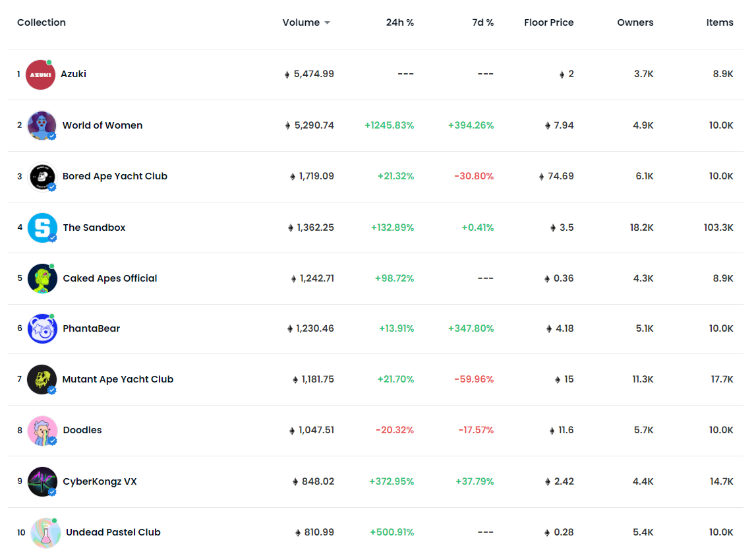Image resolution: width=756 pixels, height=550 pixels.
Task: Click the Ethereum icon beside floor price 7.94
Action: (547, 126)
